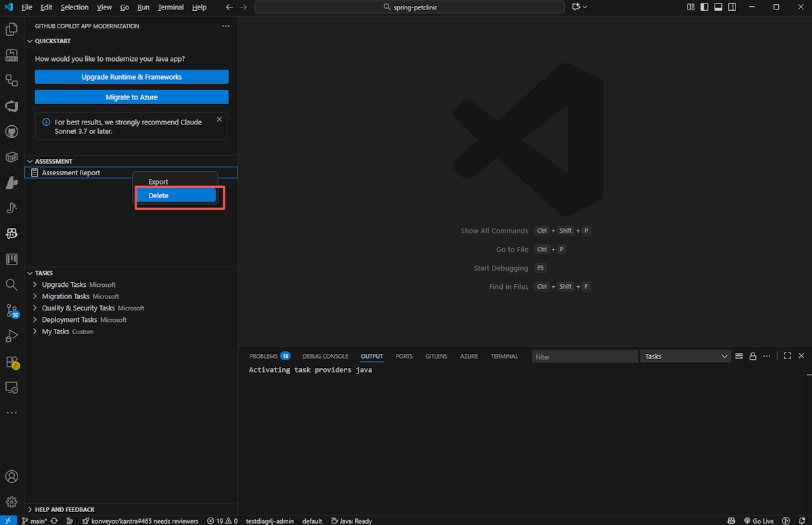Image resolution: width=812 pixels, height=525 pixels.
Task: Toggle output auto-scroll lock icon
Action: click(x=752, y=356)
